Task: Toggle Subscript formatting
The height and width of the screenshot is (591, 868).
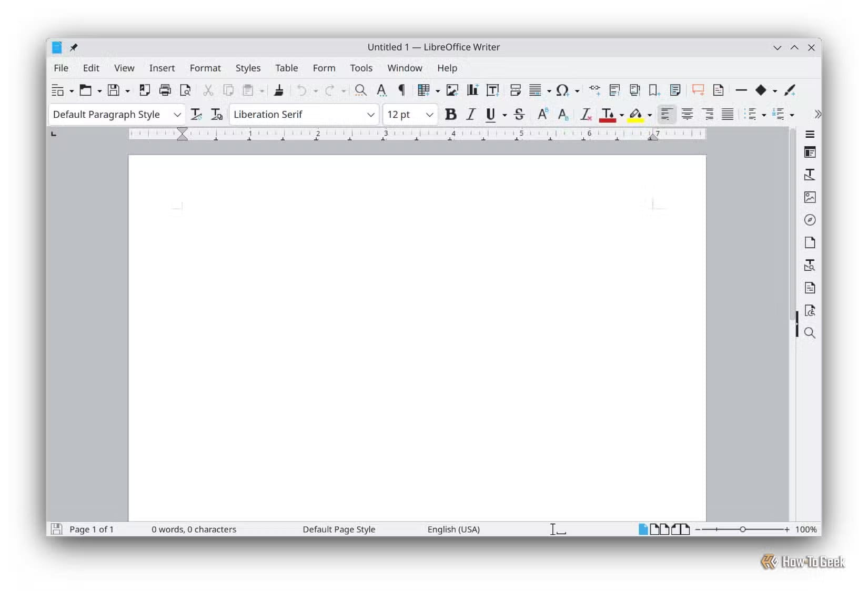Action: pyautogui.click(x=563, y=115)
